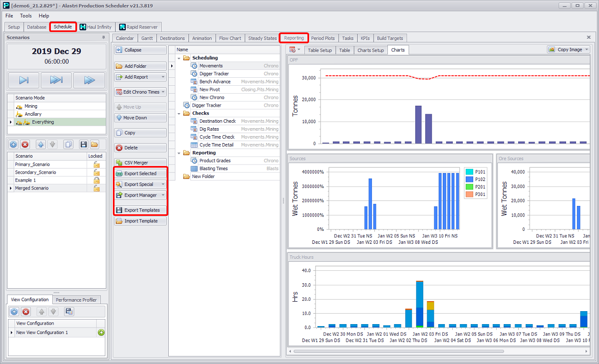Click the open scenario folder icon
599x364 pixels.
tap(94, 145)
